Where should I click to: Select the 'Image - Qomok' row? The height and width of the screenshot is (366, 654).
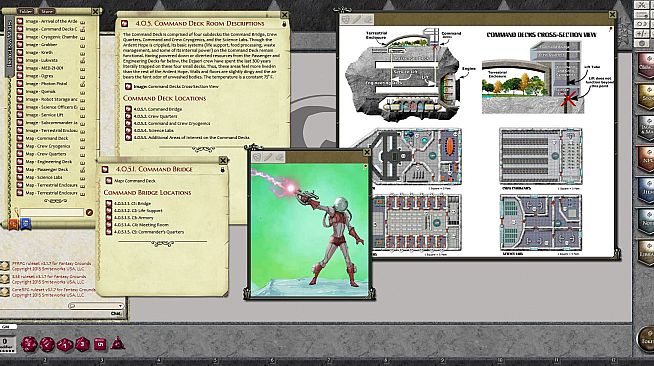[x=51, y=92]
